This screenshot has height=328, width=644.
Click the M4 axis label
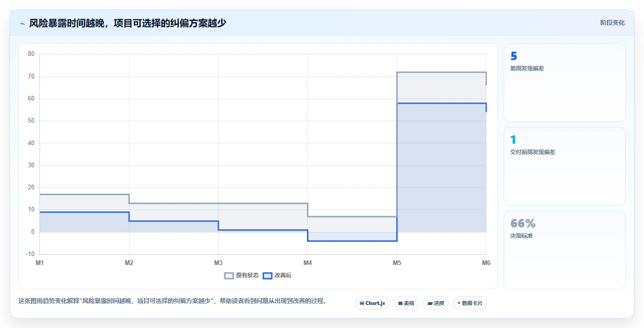click(307, 263)
